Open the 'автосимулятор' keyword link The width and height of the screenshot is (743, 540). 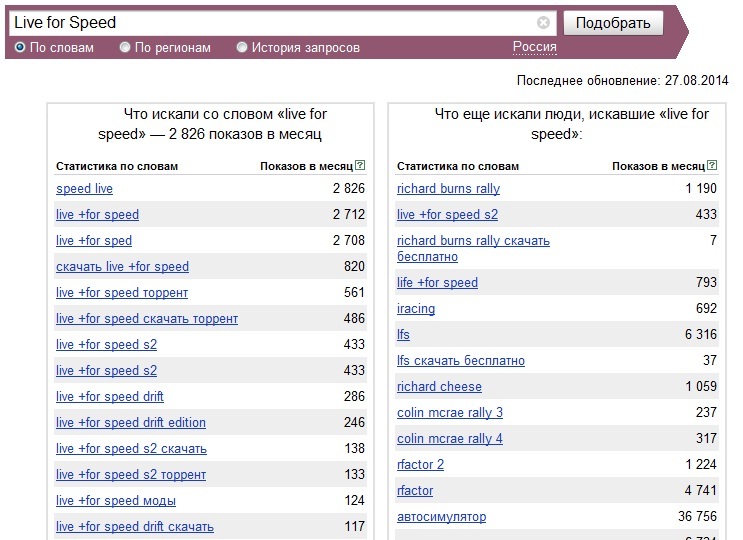click(x=442, y=517)
